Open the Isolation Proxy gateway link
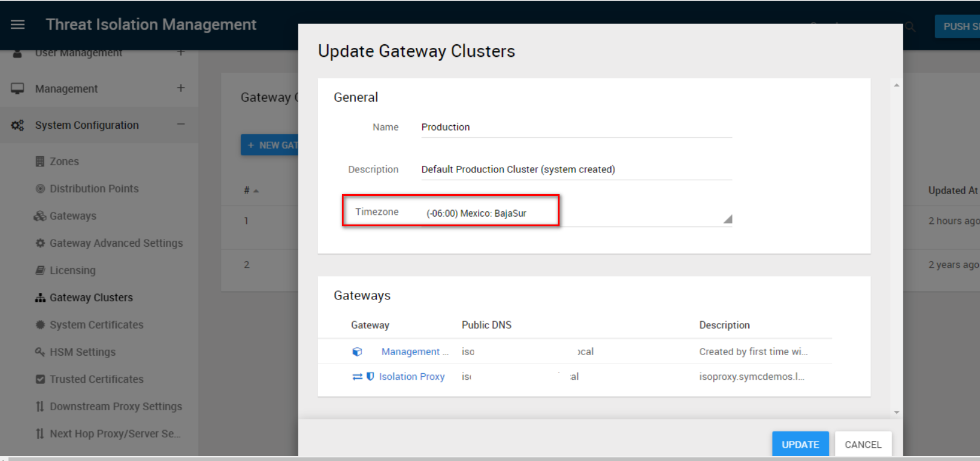980x461 pixels. 411,376
